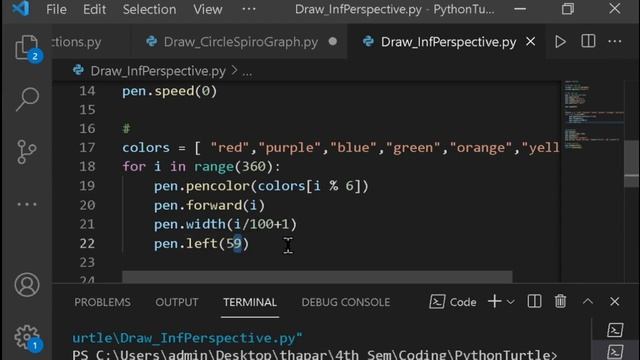This screenshot has height=360, width=640.
Task: Close the terminal panel
Action: point(615,302)
